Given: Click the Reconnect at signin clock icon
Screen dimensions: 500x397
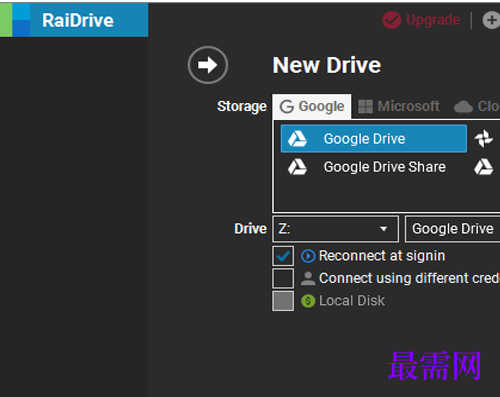Looking at the screenshot, I should tap(308, 256).
